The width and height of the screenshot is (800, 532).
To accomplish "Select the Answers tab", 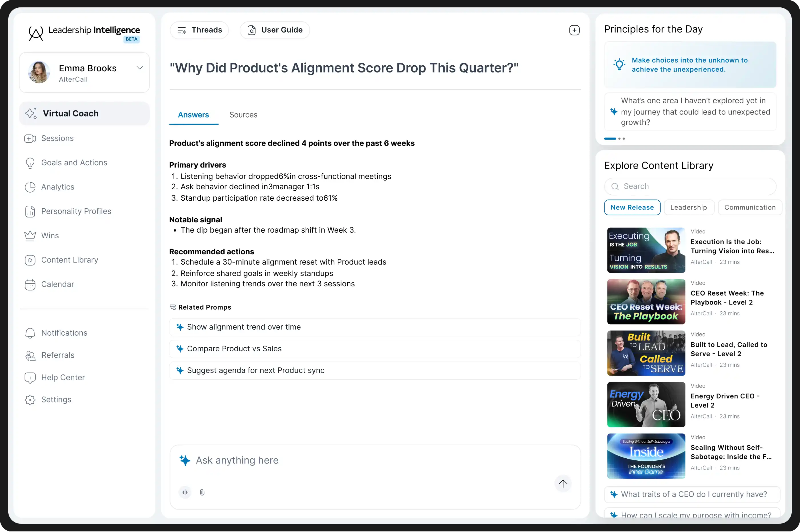I will [x=193, y=115].
